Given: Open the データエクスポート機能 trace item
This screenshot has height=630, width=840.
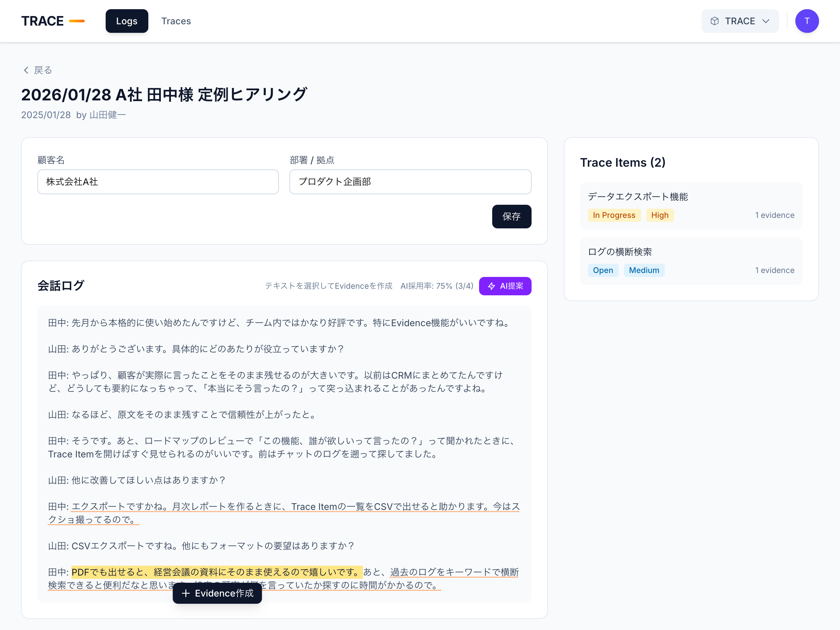Looking at the screenshot, I should (x=691, y=206).
